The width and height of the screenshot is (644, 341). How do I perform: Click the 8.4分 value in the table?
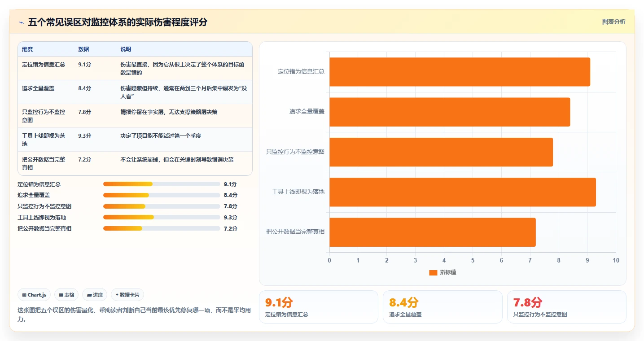point(84,88)
